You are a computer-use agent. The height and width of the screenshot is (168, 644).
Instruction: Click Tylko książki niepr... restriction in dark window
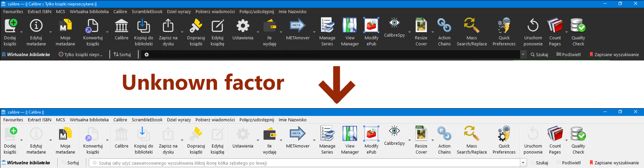80,54
